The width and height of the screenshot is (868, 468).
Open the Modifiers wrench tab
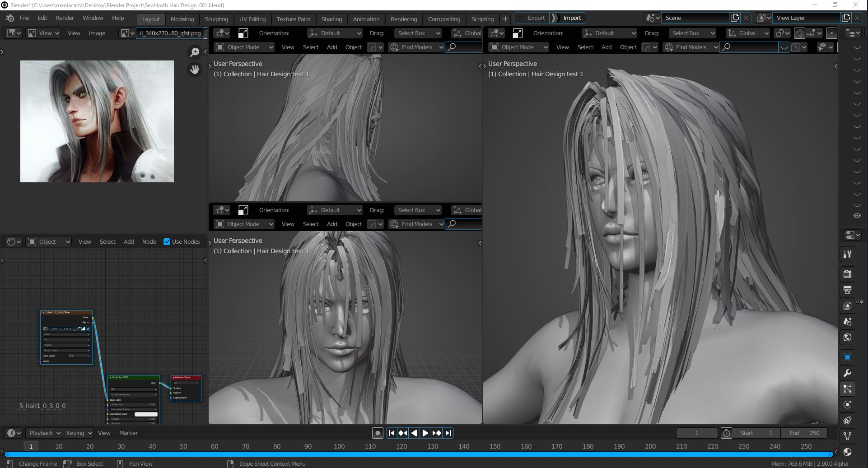848,373
